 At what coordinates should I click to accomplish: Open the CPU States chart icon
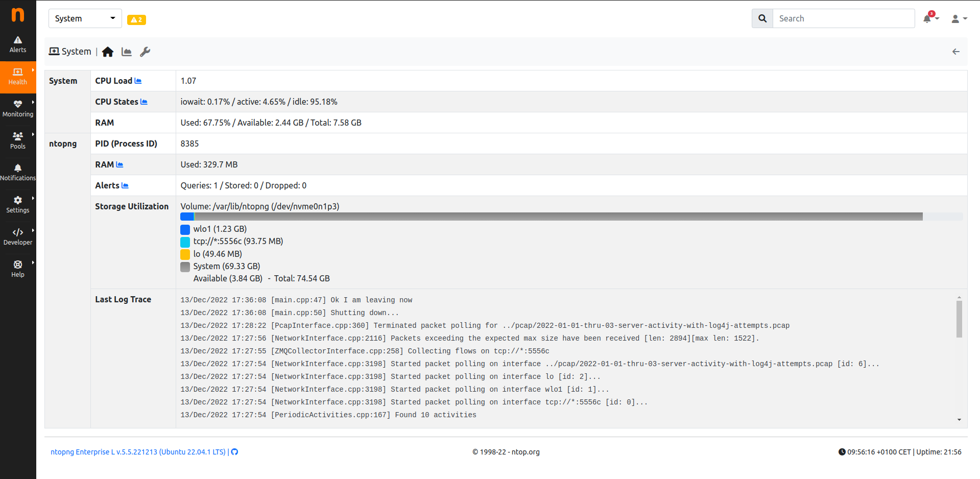[144, 102]
